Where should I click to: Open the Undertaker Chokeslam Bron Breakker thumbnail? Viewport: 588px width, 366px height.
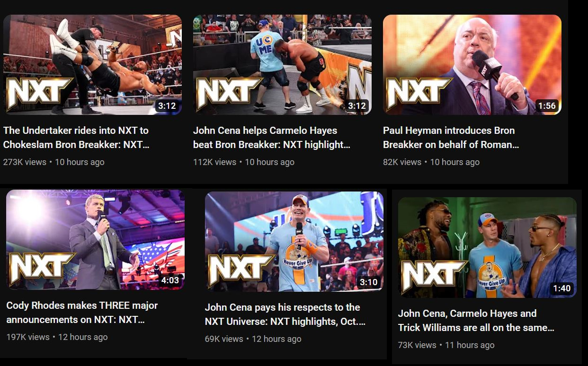coord(92,65)
